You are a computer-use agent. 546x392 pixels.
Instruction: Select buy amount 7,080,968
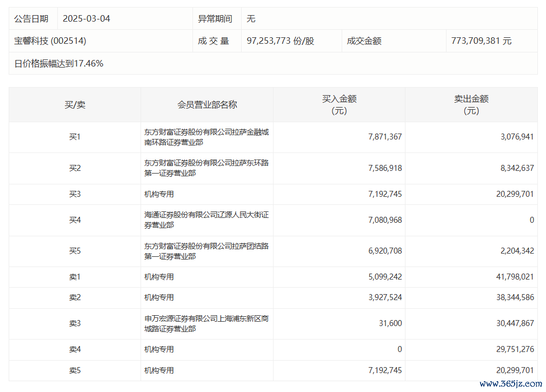tap(385, 220)
